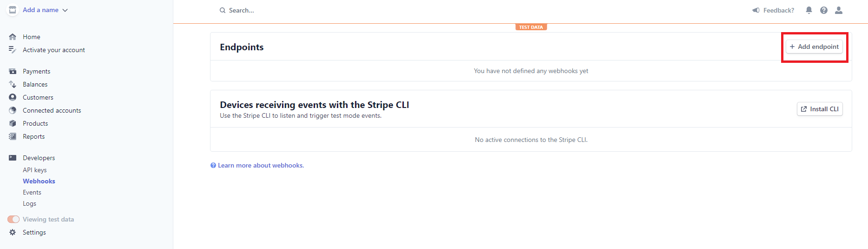Go to Events under Developers
Image resolution: width=868 pixels, height=249 pixels.
click(32, 192)
